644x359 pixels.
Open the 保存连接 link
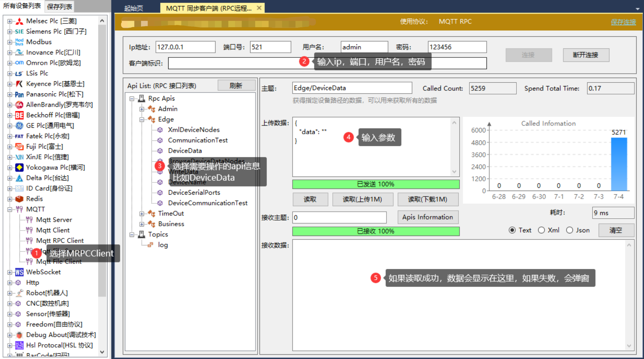coord(623,22)
